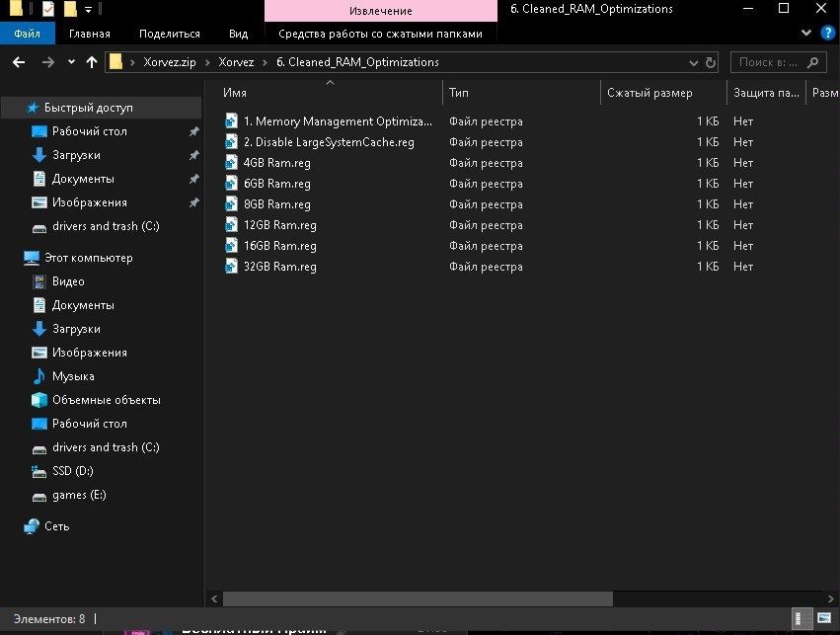Select the 32GB Ram.reg file
The width and height of the screenshot is (840, 635).
(x=279, y=267)
